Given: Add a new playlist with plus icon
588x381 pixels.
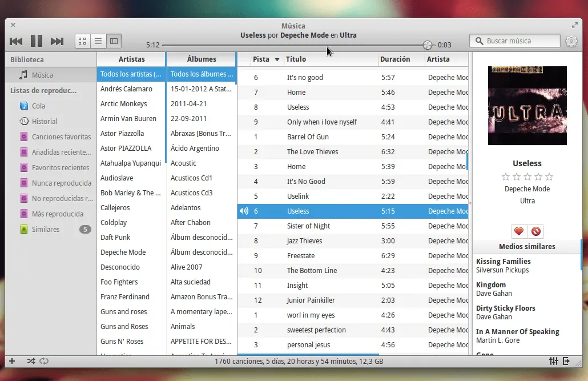Looking at the screenshot, I should [x=12, y=361].
